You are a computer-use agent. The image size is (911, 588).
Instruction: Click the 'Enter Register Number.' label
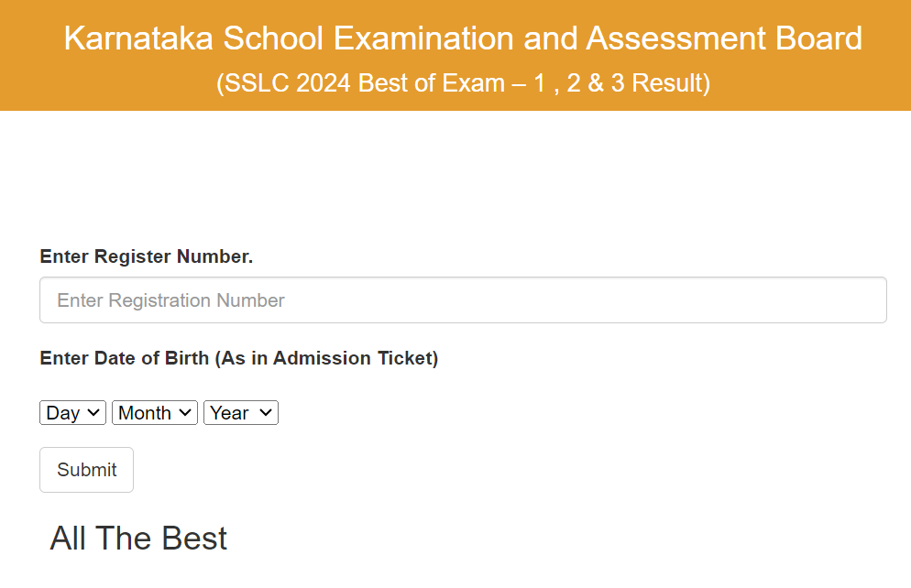tap(146, 257)
